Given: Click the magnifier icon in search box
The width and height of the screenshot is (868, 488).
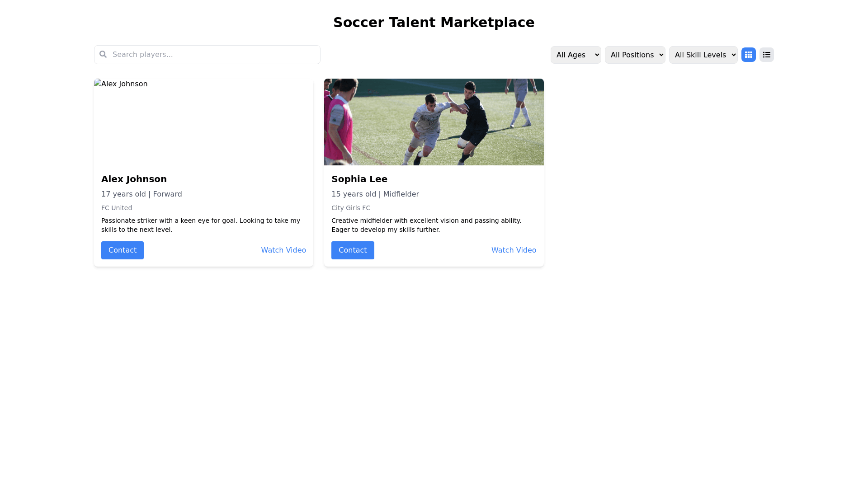Looking at the screenshot, I should point(103,54).
